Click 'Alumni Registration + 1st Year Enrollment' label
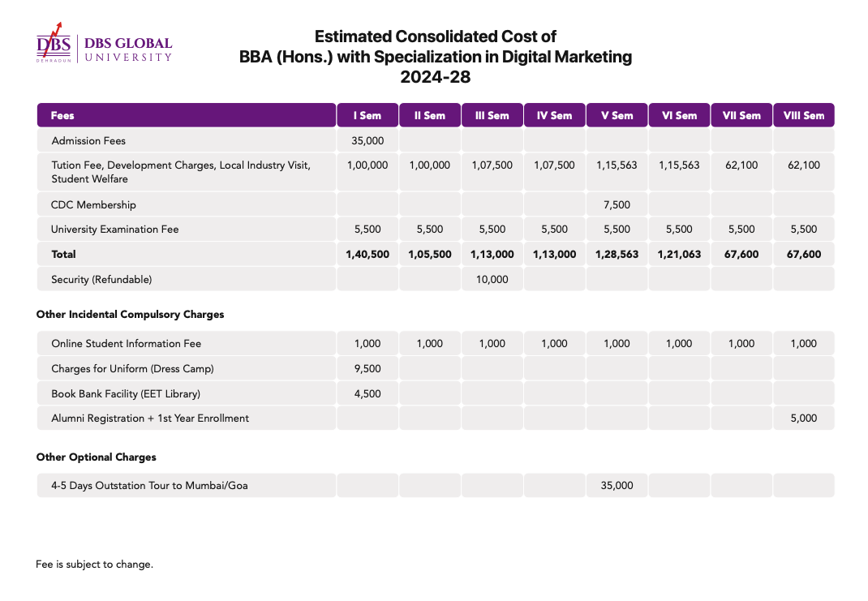868x601 pixels. (150, 419)
